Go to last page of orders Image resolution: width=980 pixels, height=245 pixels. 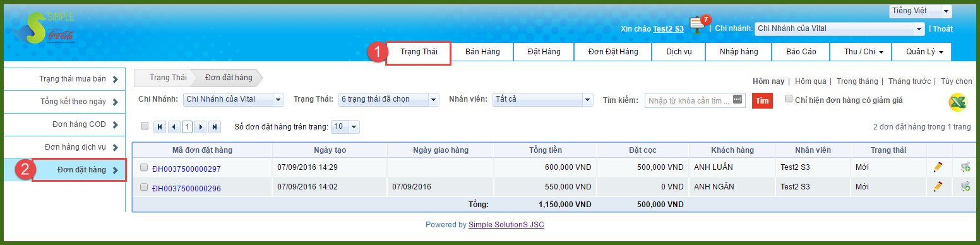(x=215, y=127)
